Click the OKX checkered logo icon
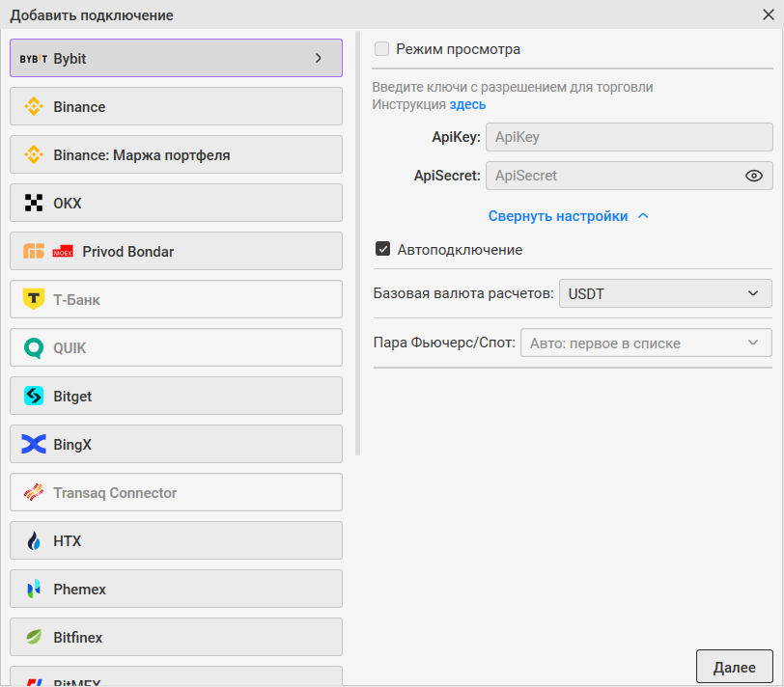 (34, 203)
